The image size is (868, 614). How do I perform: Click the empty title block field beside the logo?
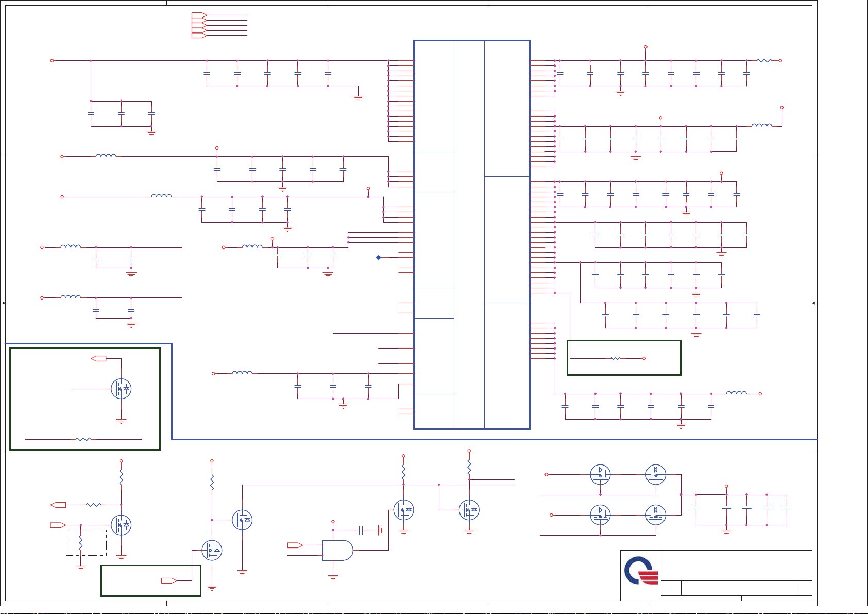(736, 565)
